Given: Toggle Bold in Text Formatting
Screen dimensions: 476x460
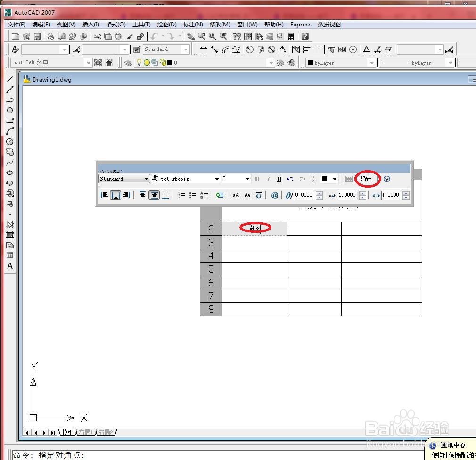Looking at the screenshot, I should [257, 179].
